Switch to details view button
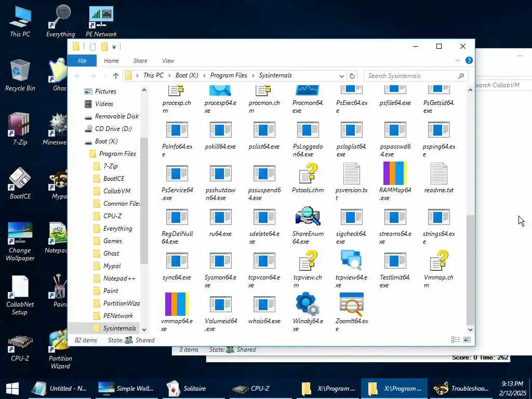 click(x=455, y=340)
